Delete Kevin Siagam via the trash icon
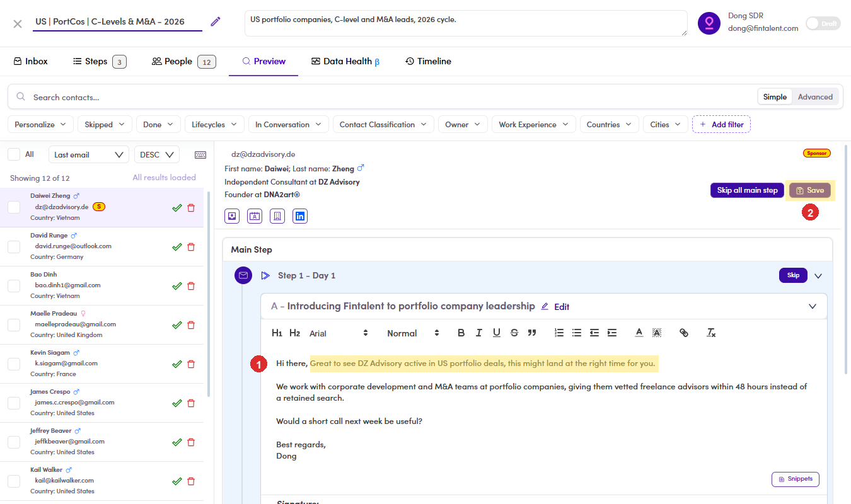851x504 pixels. 191,364
